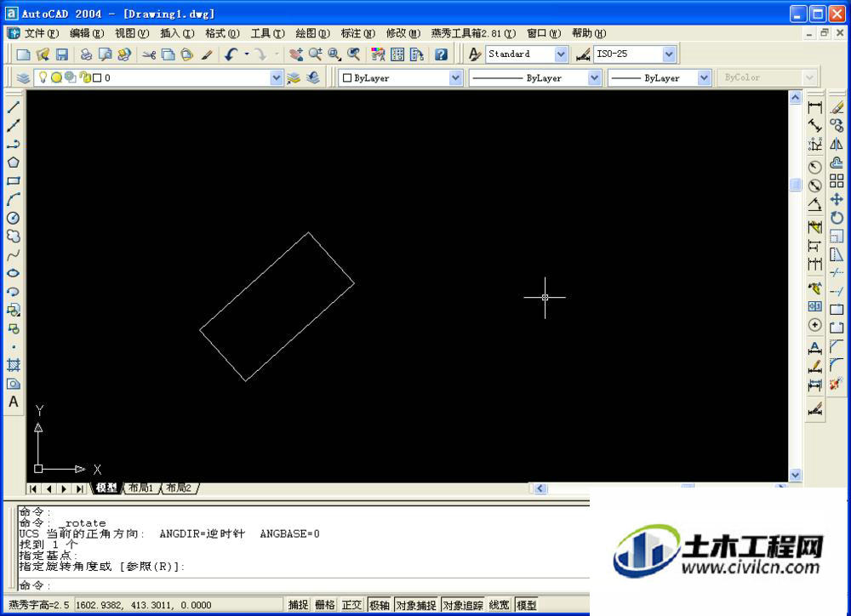The image size is (851, 616).
Task: Click the Move modify tool
Action: [x=837, y=199]
